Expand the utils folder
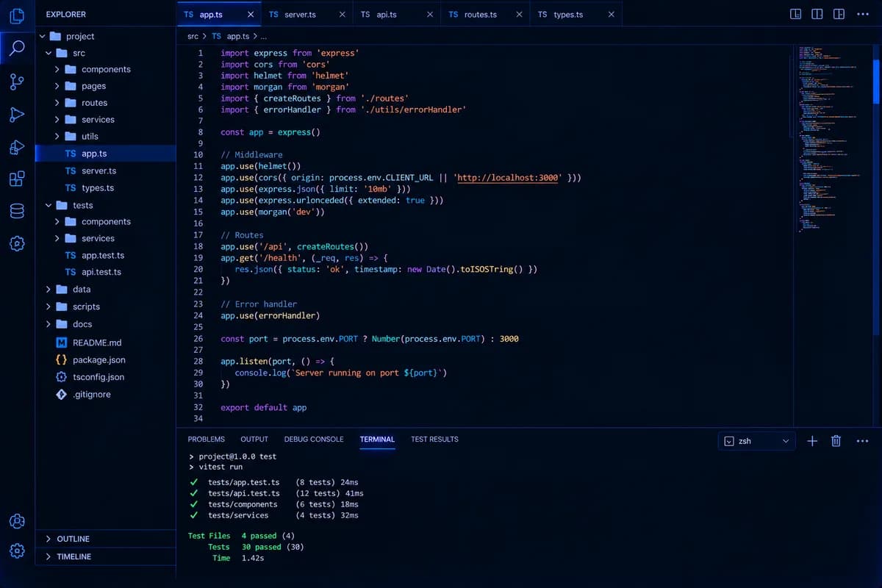The width and height of the screenshot is (882, 588). (x=57, y=136)
